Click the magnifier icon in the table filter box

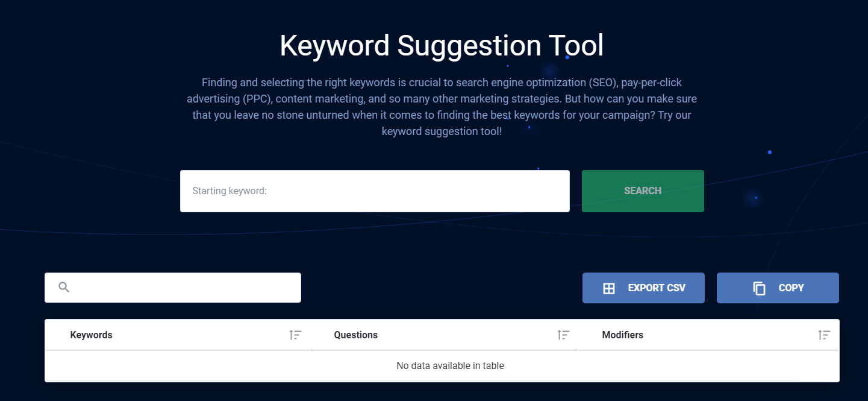[x=64, y=288]
